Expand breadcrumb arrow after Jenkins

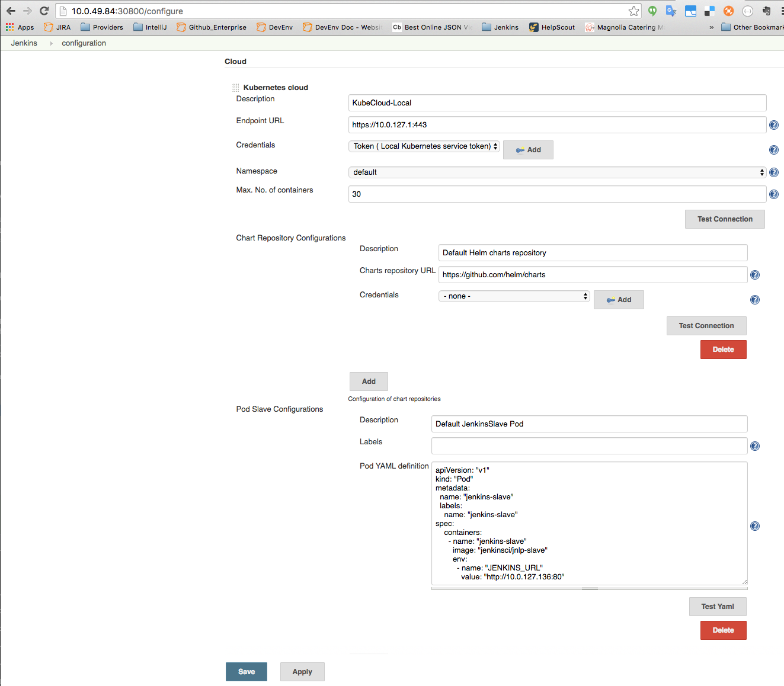pyautogui.click(x=51, y=43)
